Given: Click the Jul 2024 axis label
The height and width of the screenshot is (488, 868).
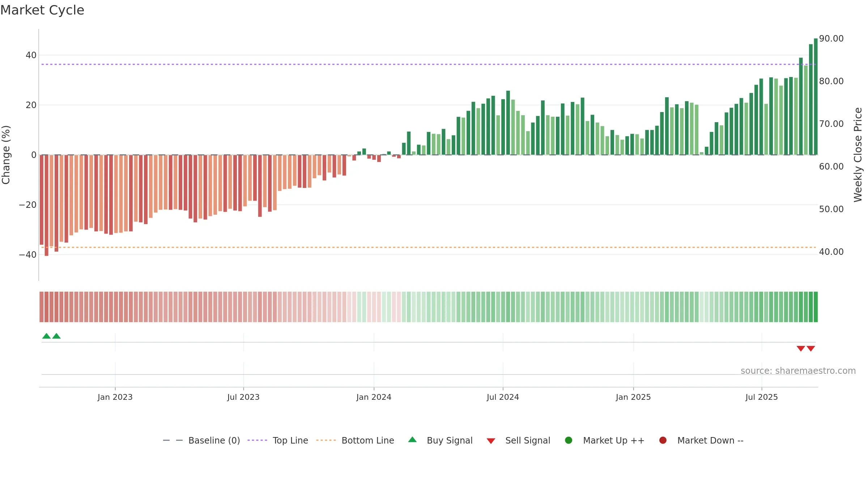Looking at the screenshot, I should (503, 397).
